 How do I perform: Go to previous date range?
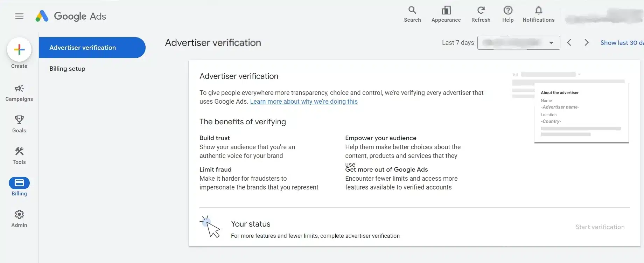pyautogui.click(x=569, y=43)
